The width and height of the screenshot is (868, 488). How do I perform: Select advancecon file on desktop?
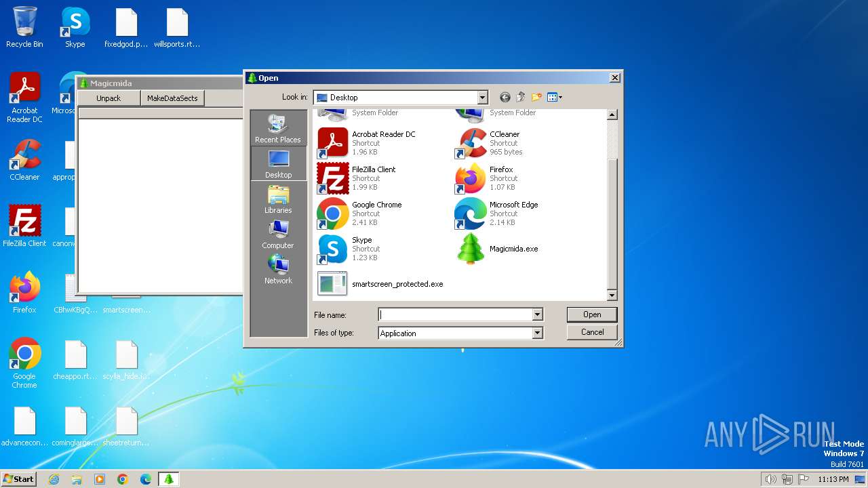pyautogui.click(x=24, y=426)
